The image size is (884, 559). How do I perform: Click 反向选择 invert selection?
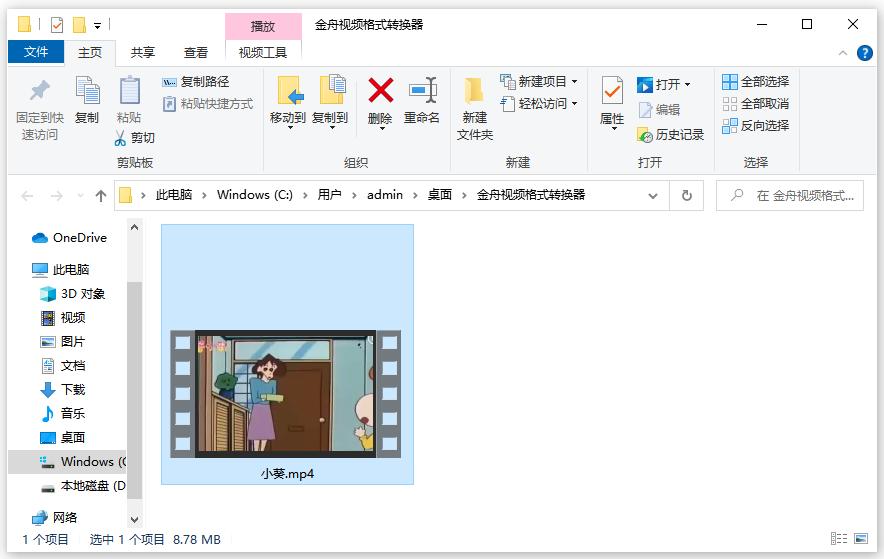pos(755,126)
